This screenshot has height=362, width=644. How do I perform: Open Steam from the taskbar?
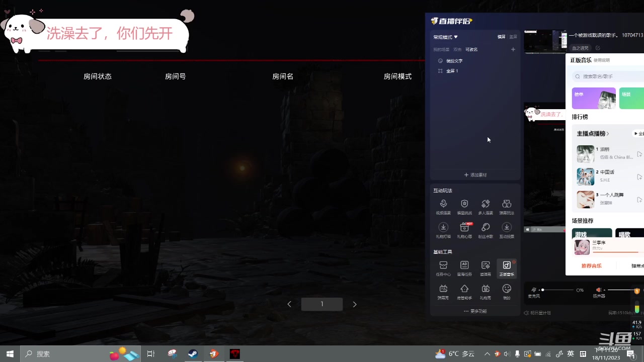[193, 354]
